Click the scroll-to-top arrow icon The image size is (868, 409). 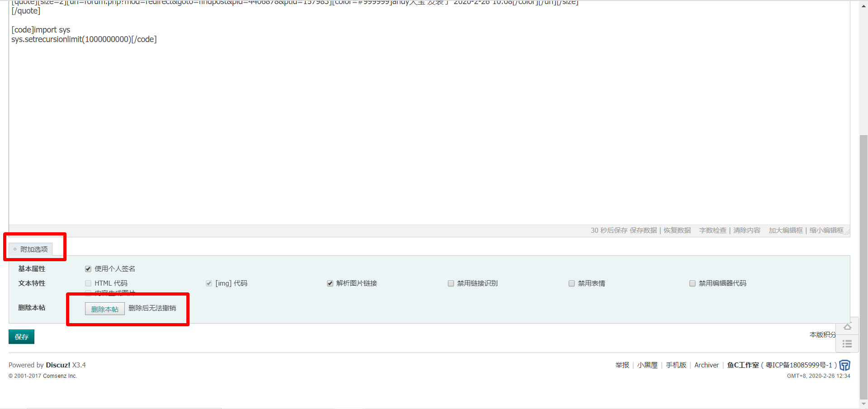pyautogui.click(x=847, y=327)
